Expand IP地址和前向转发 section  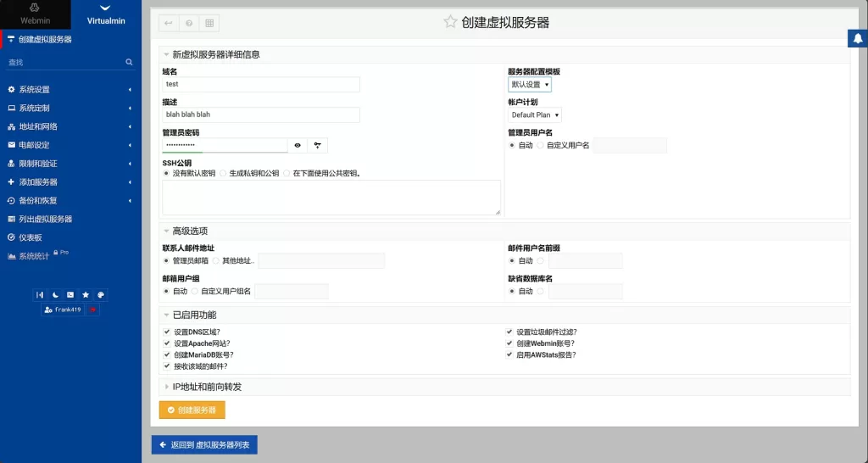point(207,387)
